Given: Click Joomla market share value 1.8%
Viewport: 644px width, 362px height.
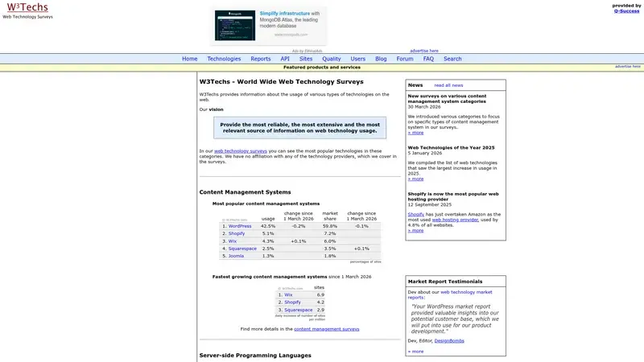Looking at the screenshot, I should [x=330, y=256].
